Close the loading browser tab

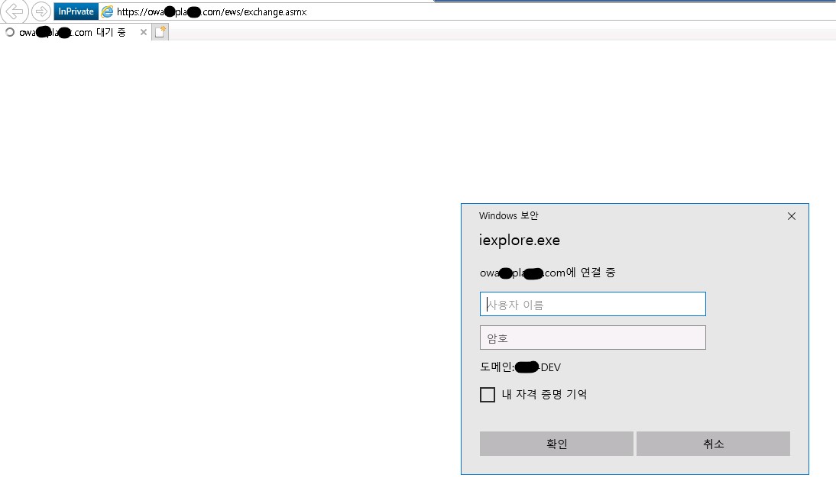pyautogui.click(x=144, y=33)
